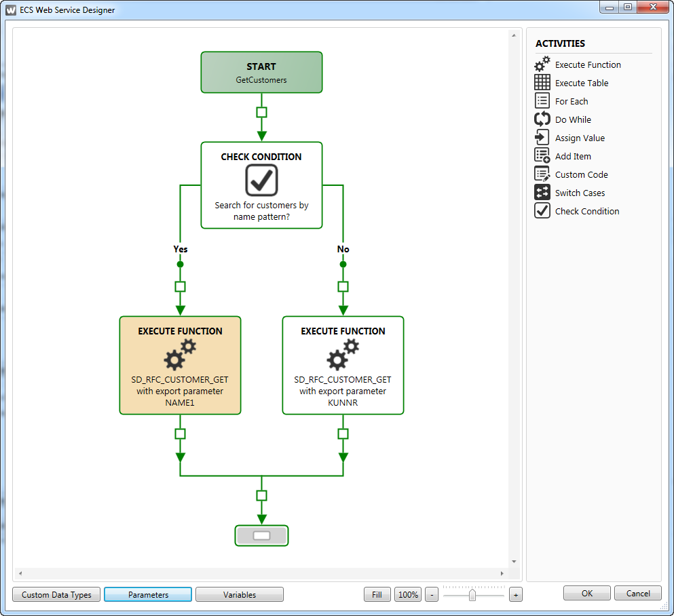Select the Check Condition node on canvas
Screen dimensions: 674x616
pos(261,185)
